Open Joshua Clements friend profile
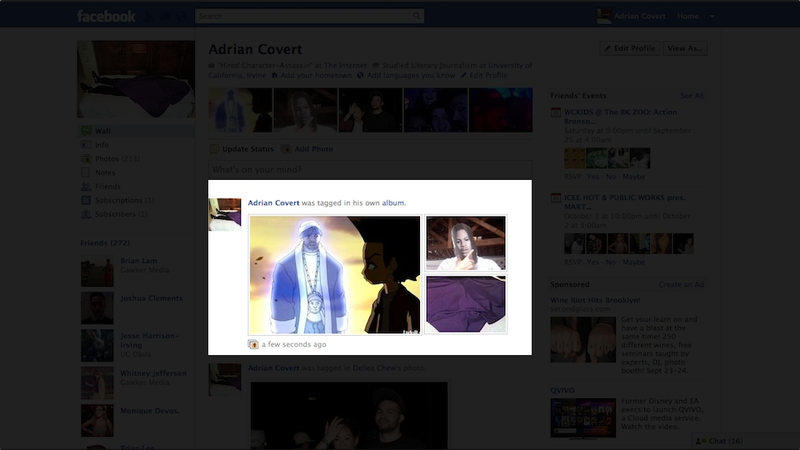Viewport: 800px width, 450px height. coord(152,298)
